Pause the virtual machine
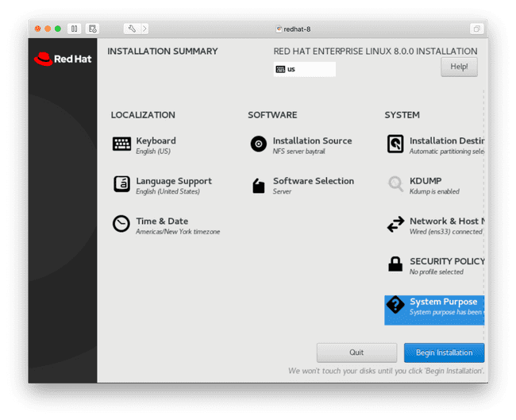This screenshot has height=420, width=516. coord(75,29)
